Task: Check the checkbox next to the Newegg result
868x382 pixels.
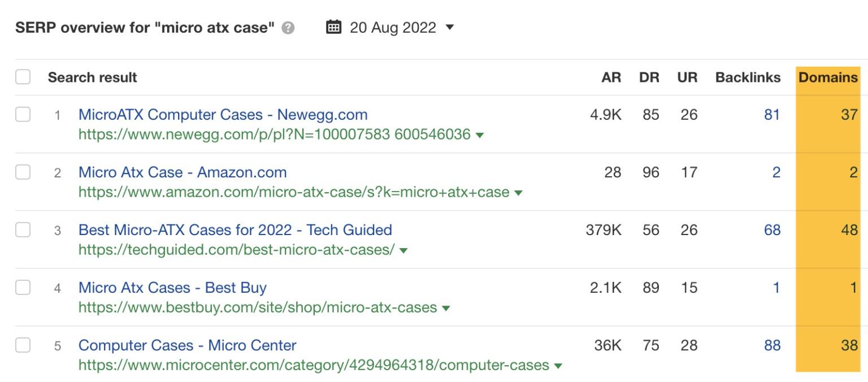Action: (x=23, y=115)
